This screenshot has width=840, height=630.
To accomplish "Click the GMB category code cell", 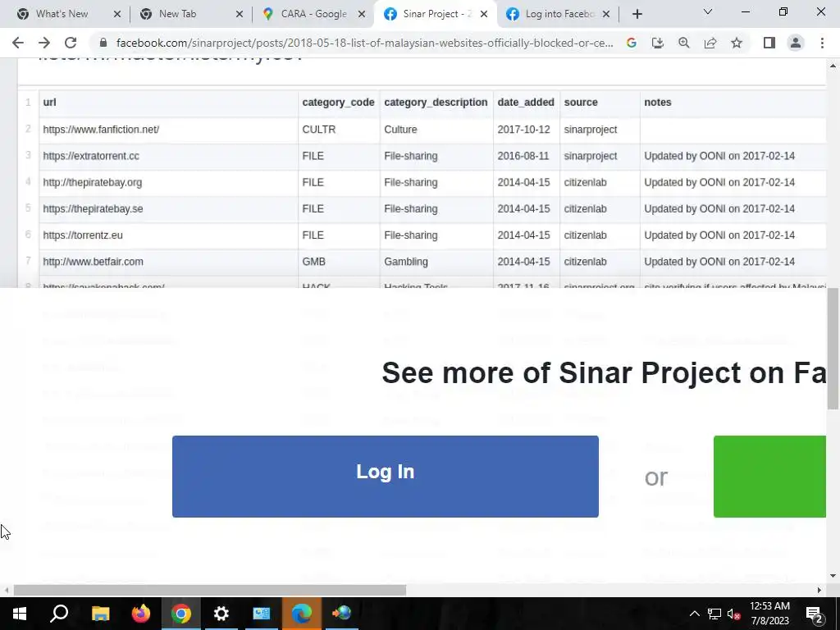I will (339, 262).
